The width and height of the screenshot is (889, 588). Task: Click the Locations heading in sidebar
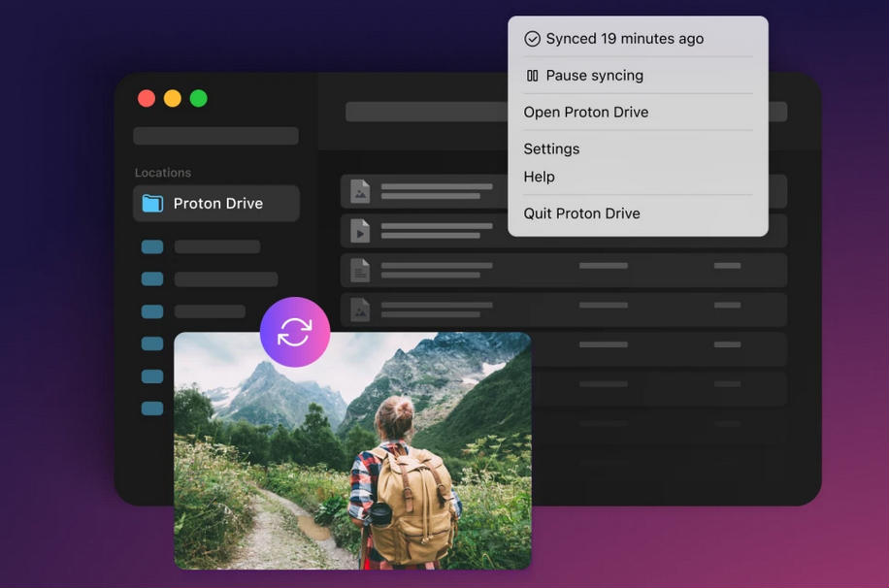tap(163, 173)
